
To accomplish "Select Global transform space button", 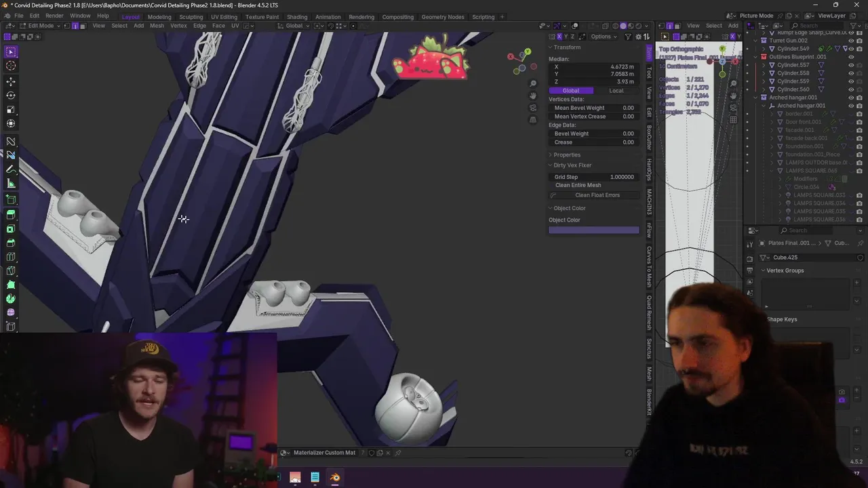I will click(x=571, y=91).
